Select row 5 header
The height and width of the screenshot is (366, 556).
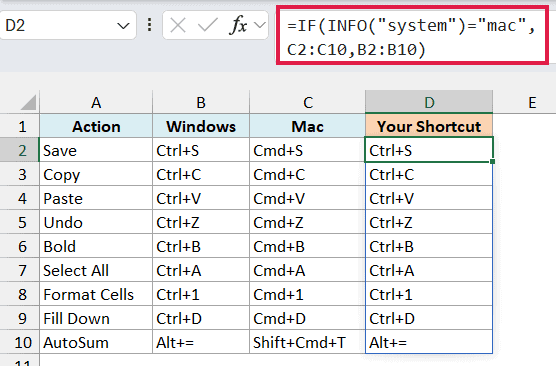(20, 222)
